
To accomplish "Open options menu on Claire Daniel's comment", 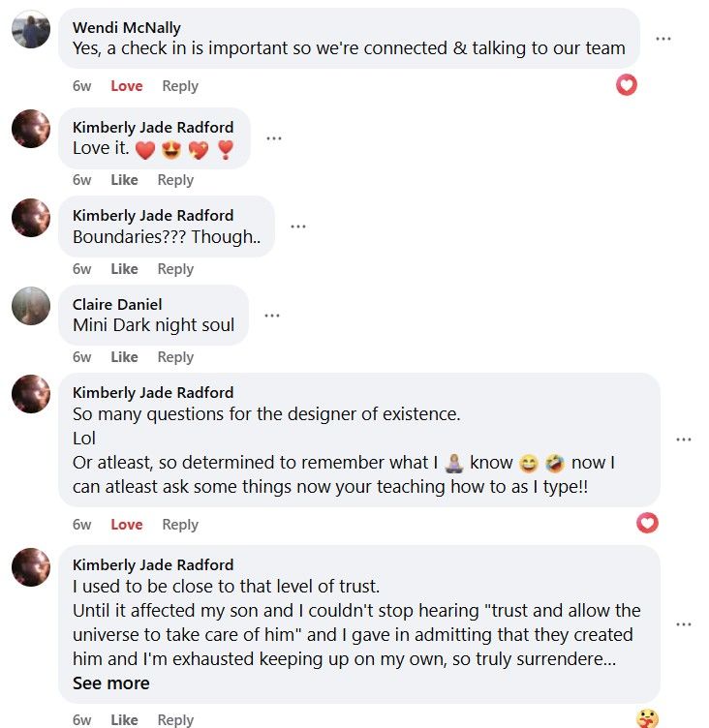I will [x=272, y=316].
